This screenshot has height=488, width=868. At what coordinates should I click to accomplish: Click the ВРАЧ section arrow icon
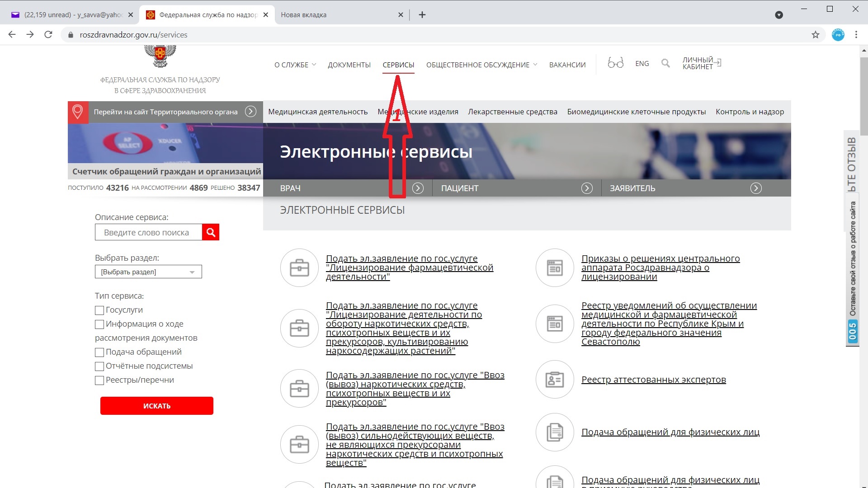(x=418, y=188)
